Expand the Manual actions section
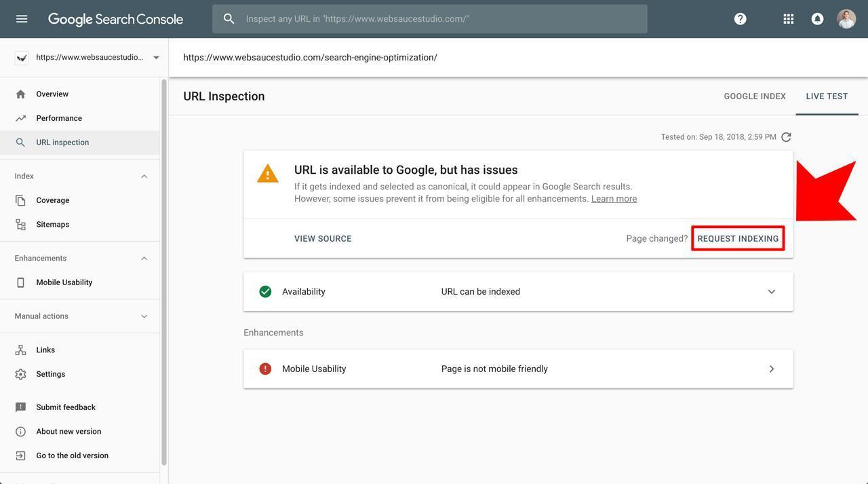 (x=144, y=316)
